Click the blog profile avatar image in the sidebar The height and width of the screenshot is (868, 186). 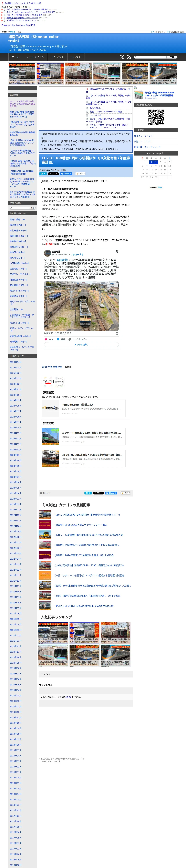pyautogui.click(x=139, y=95)
